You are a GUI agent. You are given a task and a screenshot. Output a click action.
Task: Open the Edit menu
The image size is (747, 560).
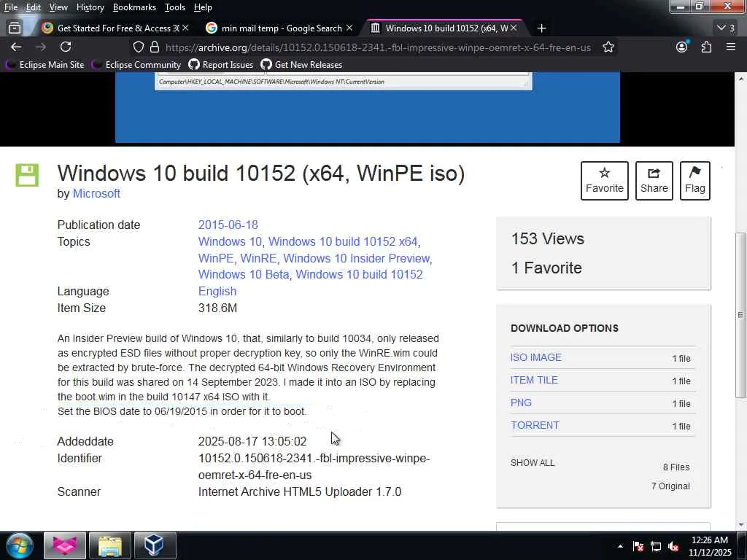coord(33,7)
